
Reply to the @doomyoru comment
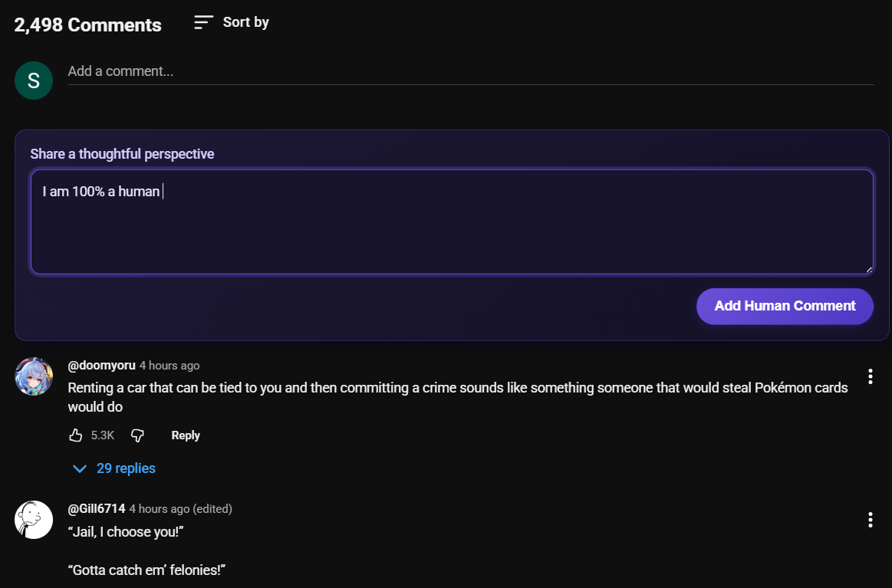click(186, 435)
